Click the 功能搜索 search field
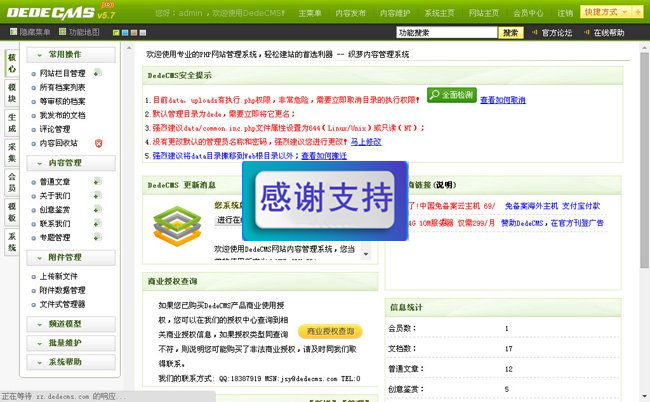This screenshot has width=650, height=402. pos(447,33)
